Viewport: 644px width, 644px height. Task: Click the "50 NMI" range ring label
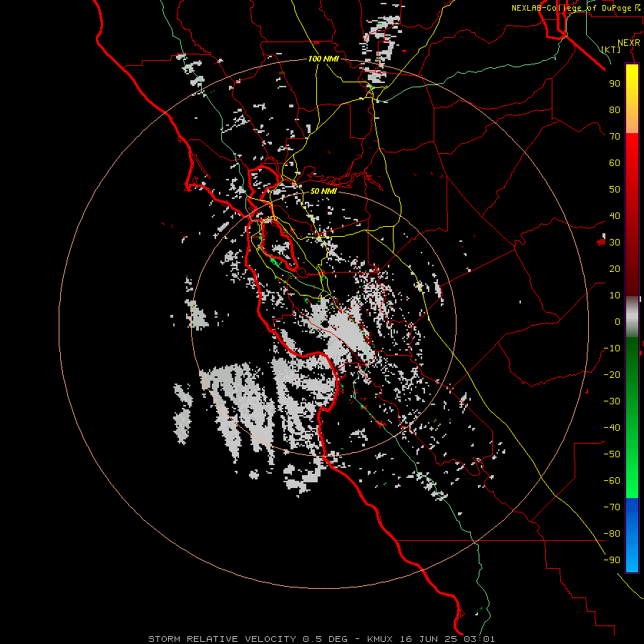pyautogui.click(x=323, y=191)
